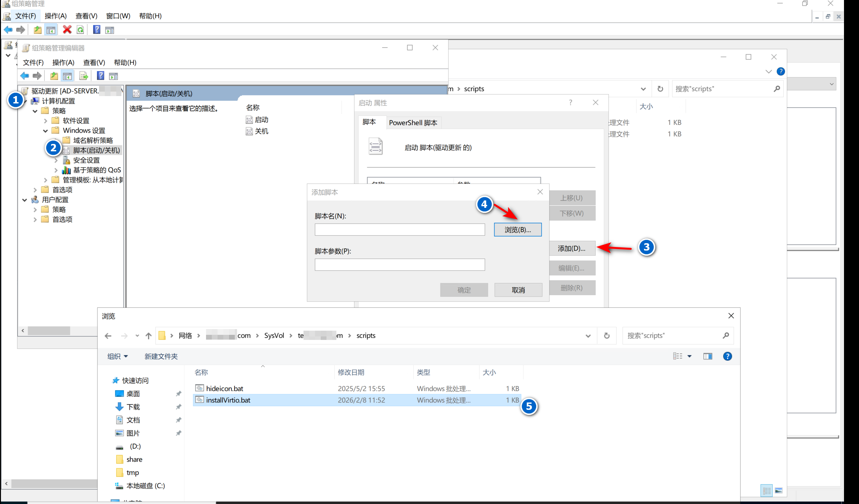Select the installVirtio.bat file
Viewport: 859px width, 504px height.
click(x=228, y=400)
